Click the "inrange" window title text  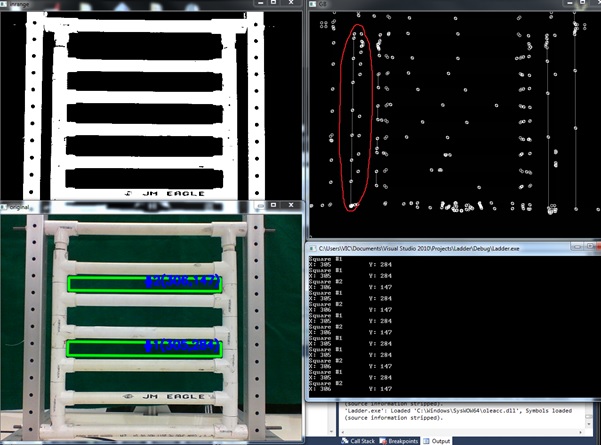pyautogui.click(x=19, y=5)
